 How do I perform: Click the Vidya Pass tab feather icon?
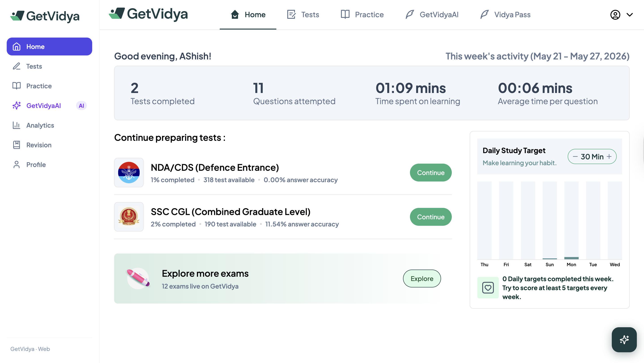[484, 15]
